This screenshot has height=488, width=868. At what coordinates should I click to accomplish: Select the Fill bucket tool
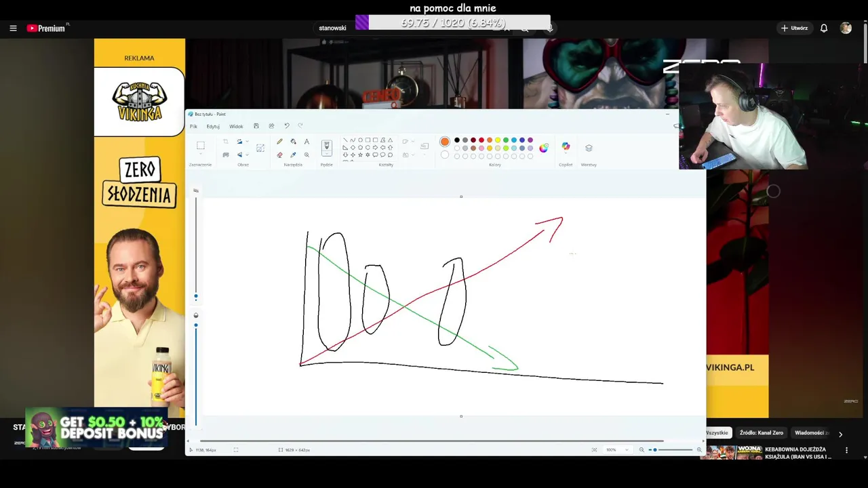[x=293, y=142]
